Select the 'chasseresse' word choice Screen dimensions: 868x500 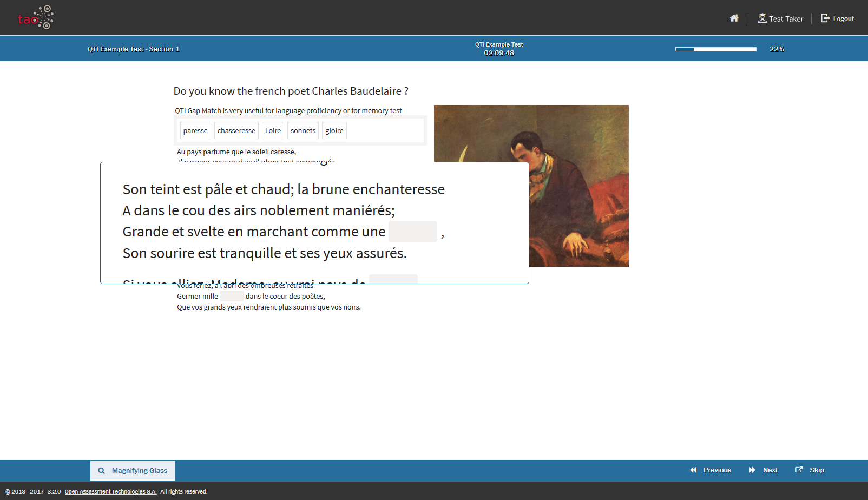(236, 130)
